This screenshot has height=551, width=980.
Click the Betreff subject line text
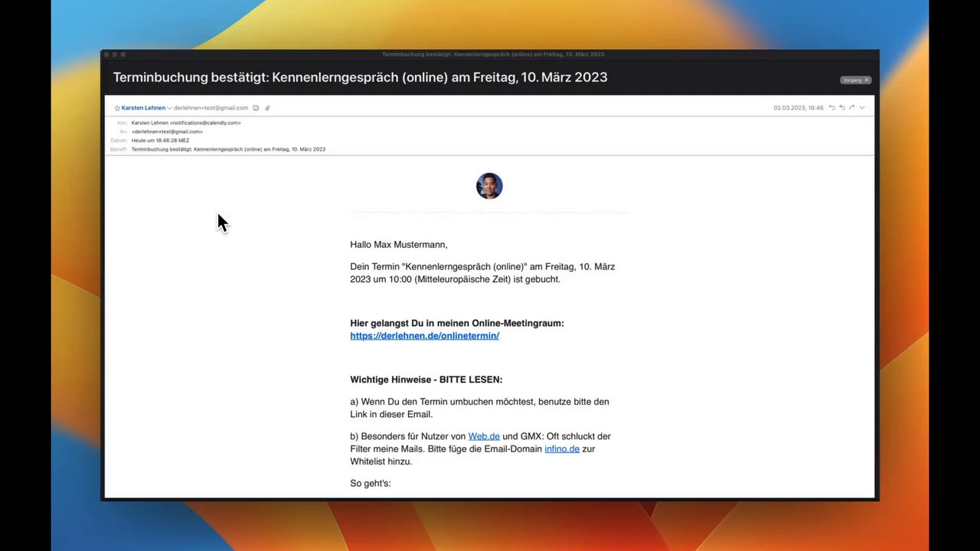pos(228,149)
